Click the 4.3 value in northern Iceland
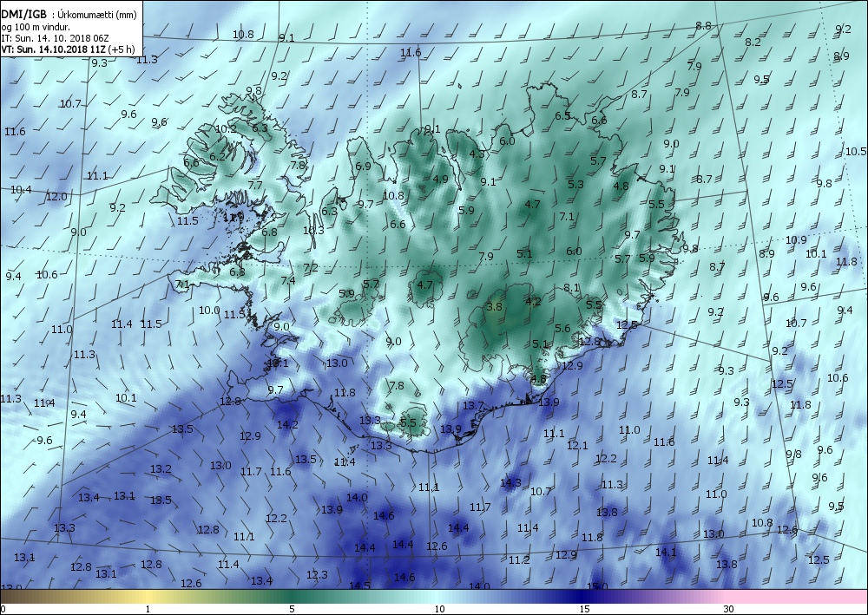868x615 pixels. [x=477, y=154]
